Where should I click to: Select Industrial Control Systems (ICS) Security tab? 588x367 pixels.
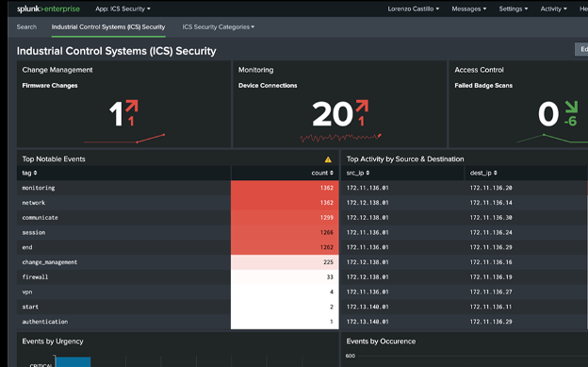pyautogui.click(x=108, y=27)
